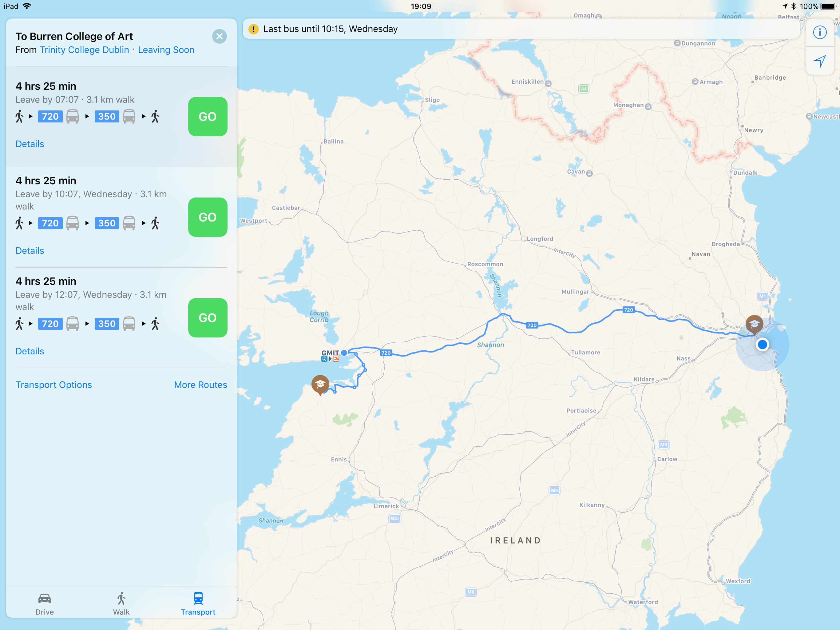Switch to the Walk tab
The height and width of the screenshot is (630, 840).
tap(121, 604)
